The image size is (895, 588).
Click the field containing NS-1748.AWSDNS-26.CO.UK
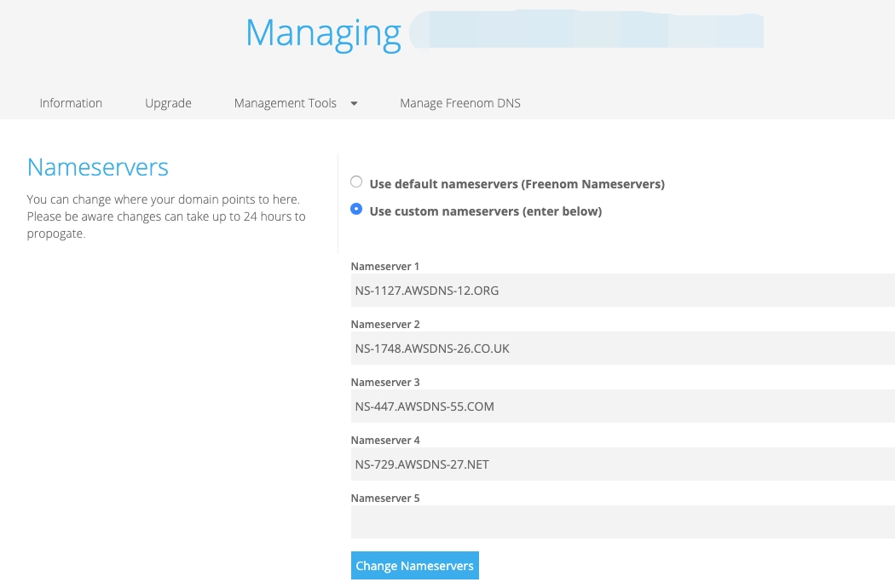[x=622, y=349]
